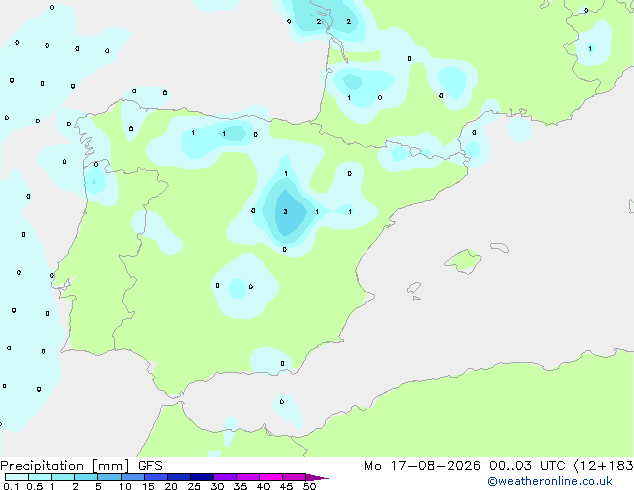Click the legend label "25"
634x490 pixels.
[194, 486]
